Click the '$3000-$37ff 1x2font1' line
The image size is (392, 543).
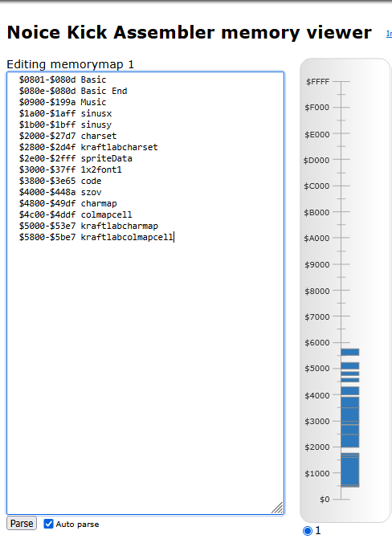coord(71,169)
